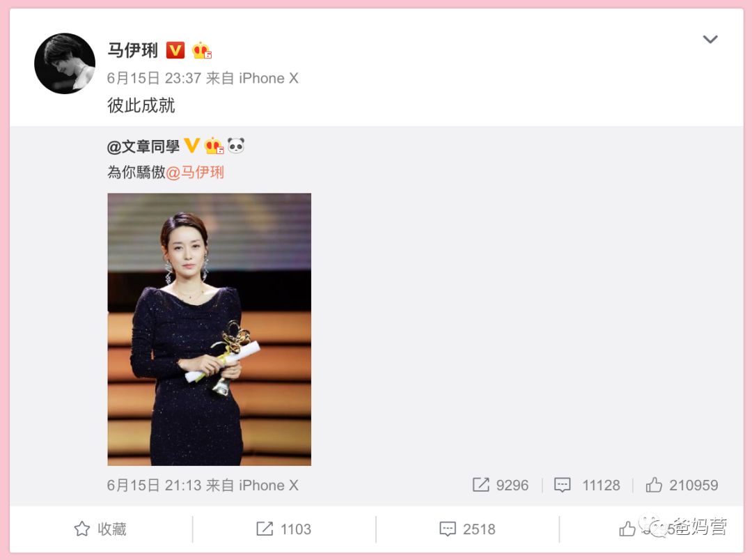This screenshot has height=560, width=752.
Task: Open the 马伊琍 username at post top
Action: click(133, 50)
